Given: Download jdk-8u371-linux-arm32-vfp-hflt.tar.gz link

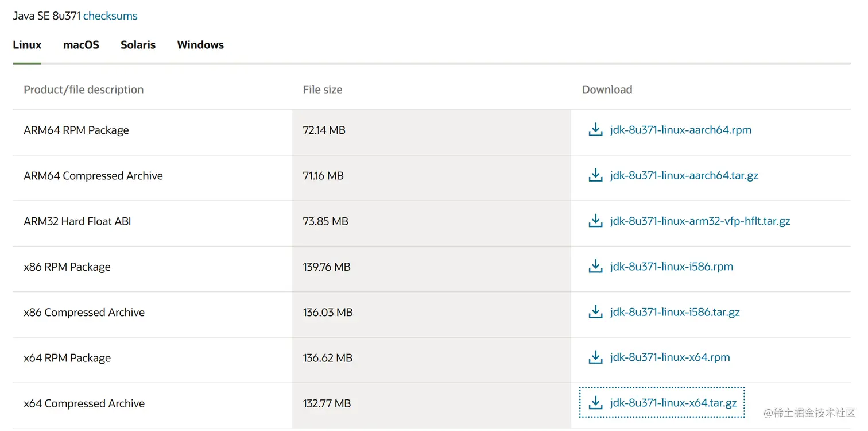Looking at the screenshot, I should click(x=700, y=221).
